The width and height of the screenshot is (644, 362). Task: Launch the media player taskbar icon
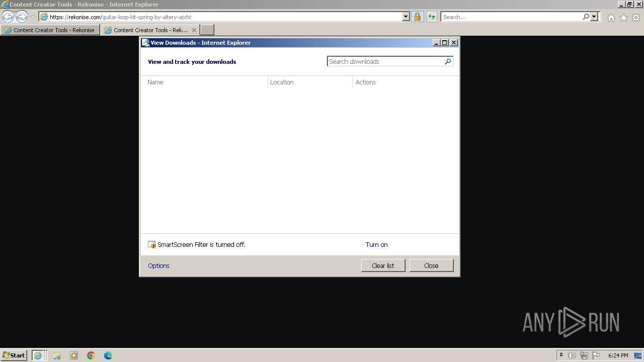pyautogui.click(x=74, y=355)
